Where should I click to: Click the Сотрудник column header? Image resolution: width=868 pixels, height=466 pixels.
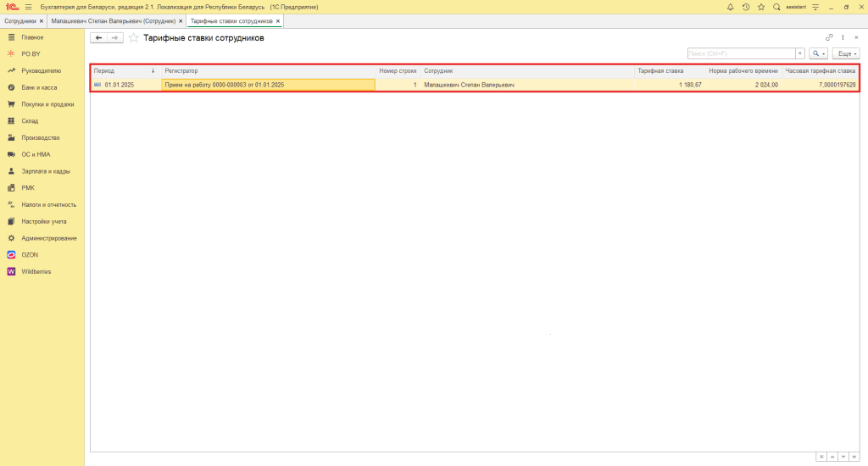[x=527, y=71]
